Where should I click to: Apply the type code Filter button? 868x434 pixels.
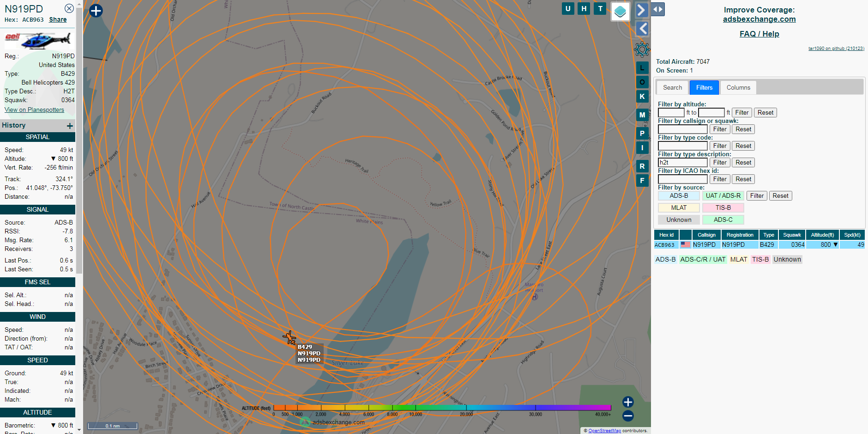[720, 146]
